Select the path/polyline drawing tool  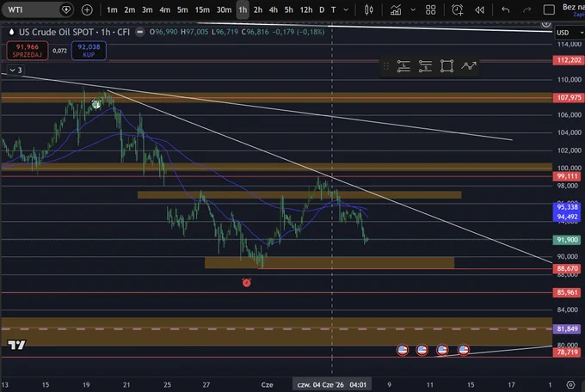click(469, 66)
